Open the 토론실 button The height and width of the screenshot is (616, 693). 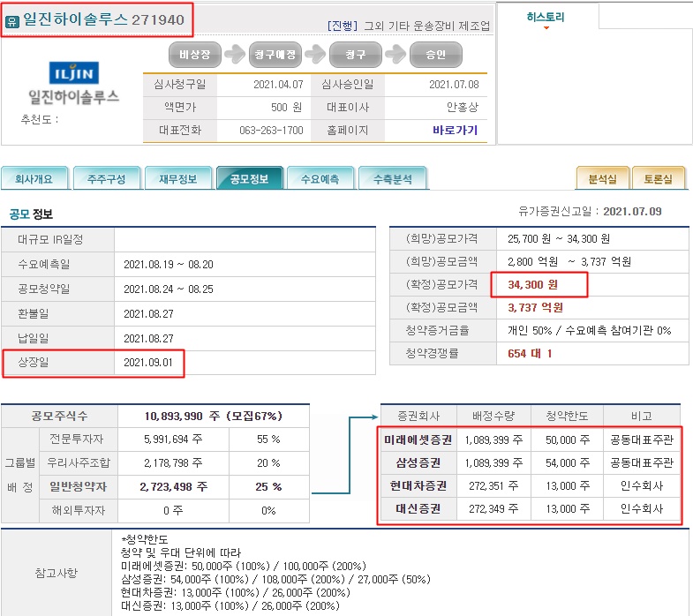pos(658,178)
